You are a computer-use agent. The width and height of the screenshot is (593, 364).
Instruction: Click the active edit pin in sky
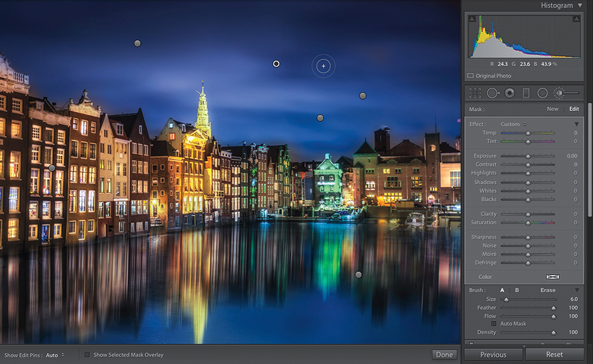(276, 63)
